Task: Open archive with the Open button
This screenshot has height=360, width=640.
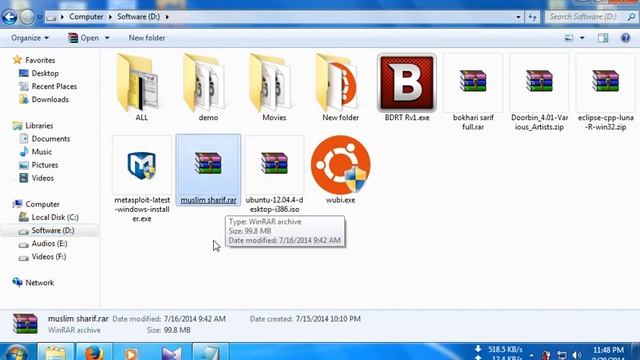Action: point(84,38)
